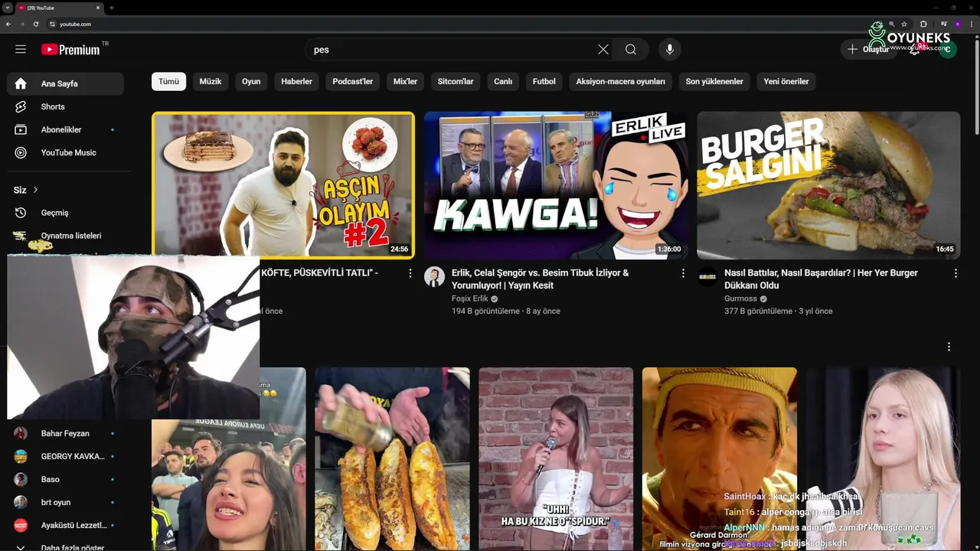Open Erlik, Celal Şengör vs. Besim Tibuk video title
Viewport: 980px width, 551px height.
pyautogui.click(x=541, y=279)
